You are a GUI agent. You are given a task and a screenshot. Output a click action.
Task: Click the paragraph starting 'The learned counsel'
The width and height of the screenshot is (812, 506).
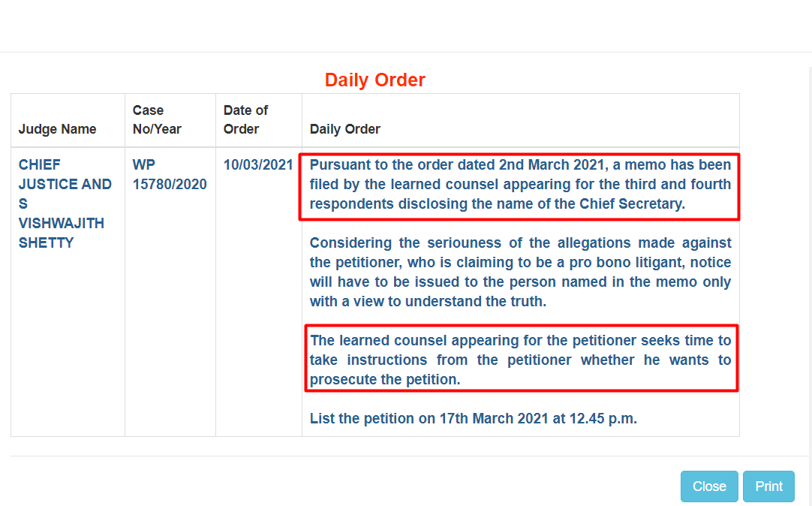click(x=520, y=360)
